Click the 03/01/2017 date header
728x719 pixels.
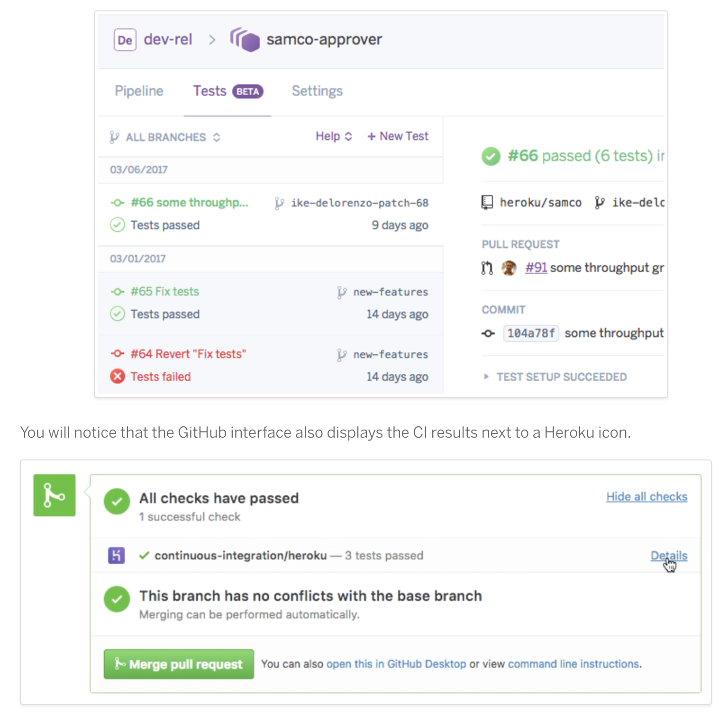pyautogui.click(x=138, y=259)
